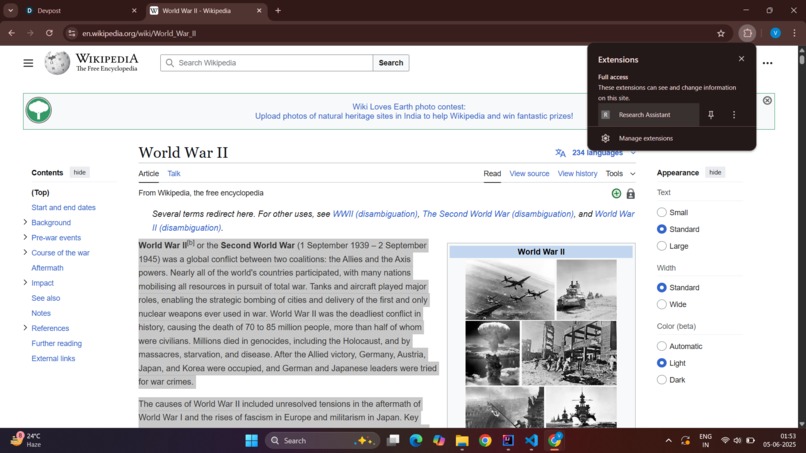Open the Windows Start menu
Screen dimensions: 806x453
click(x=251, y=441)
